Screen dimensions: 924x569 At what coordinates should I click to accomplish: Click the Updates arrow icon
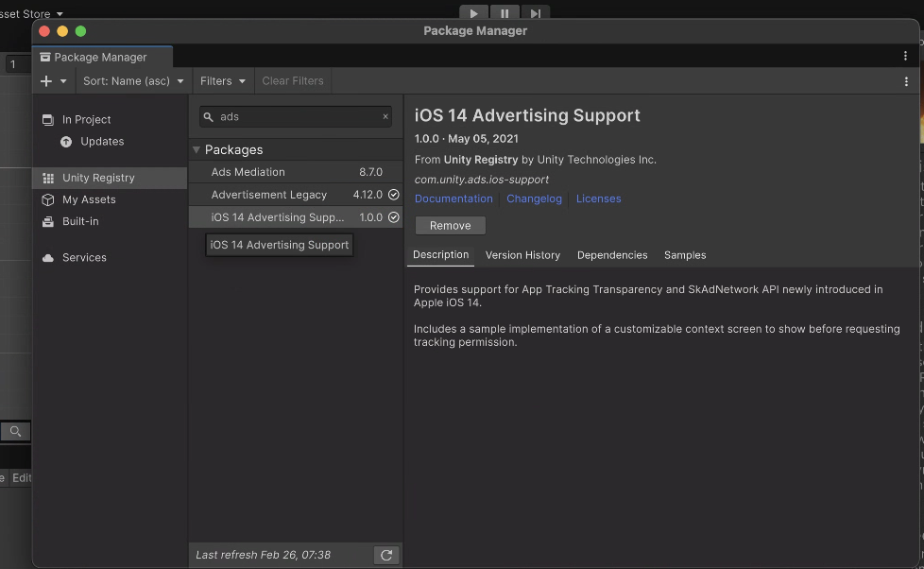point(66,142)
